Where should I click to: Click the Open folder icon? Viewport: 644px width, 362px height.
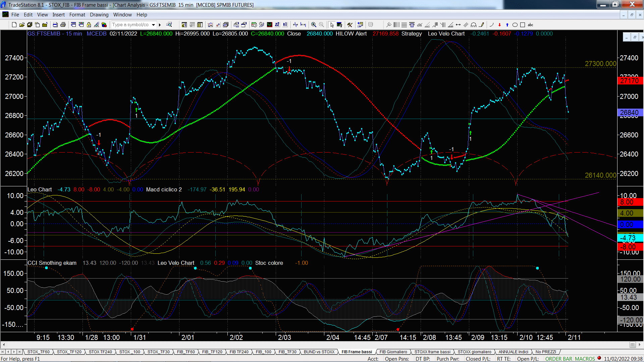coord(22,25)
